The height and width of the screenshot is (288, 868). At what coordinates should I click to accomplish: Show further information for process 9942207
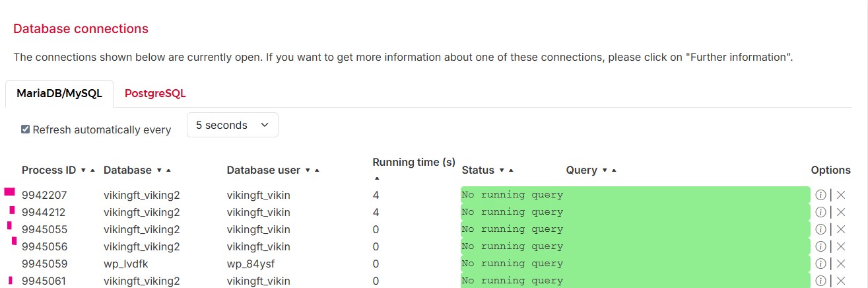coord(820,195)
